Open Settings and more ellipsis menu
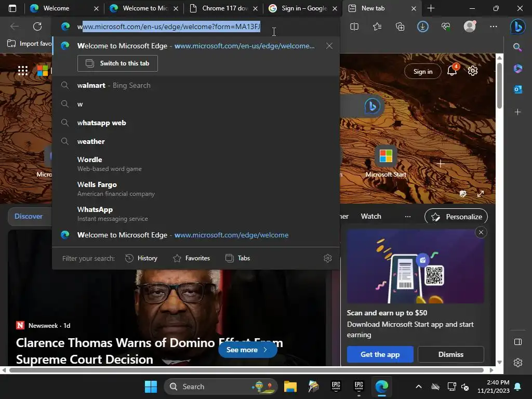Image resolution: width=532 pixels, height=399 pixels. tap(494, 26)
